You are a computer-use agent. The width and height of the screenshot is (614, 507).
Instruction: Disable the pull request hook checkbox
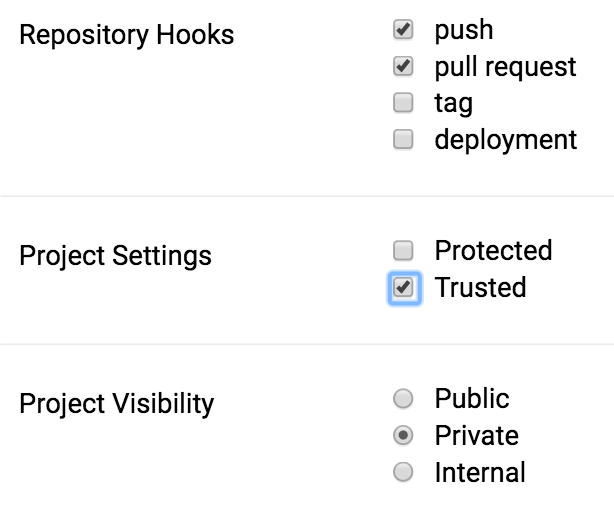tap(403, 66)
